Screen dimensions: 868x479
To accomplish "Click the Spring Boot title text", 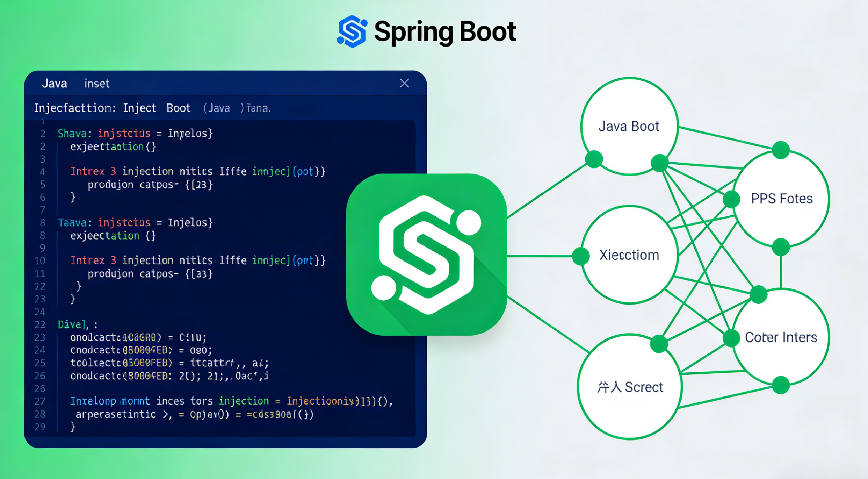I will pyautogui.click(x=445, y=32).
